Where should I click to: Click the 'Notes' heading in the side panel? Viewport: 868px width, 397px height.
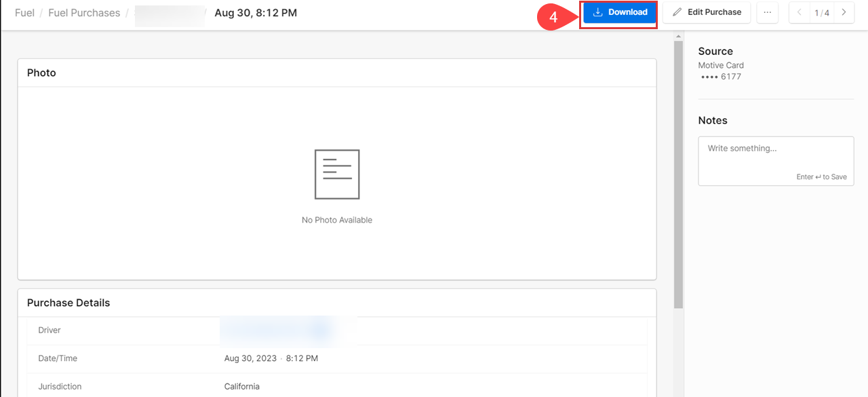coord(713,120)
